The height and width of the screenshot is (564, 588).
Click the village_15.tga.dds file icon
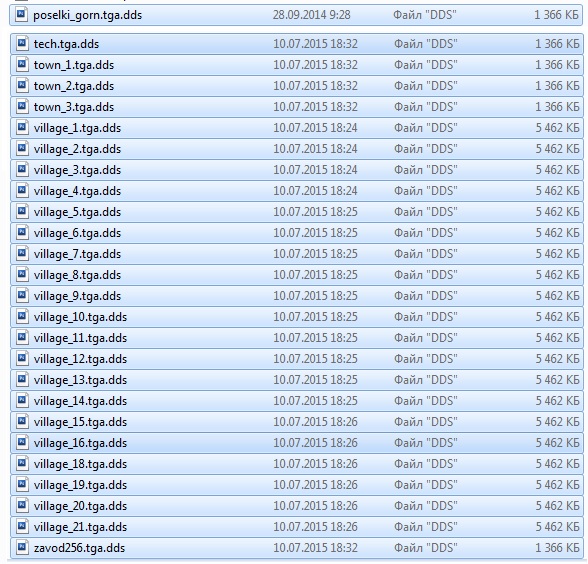tap(22, 422)
